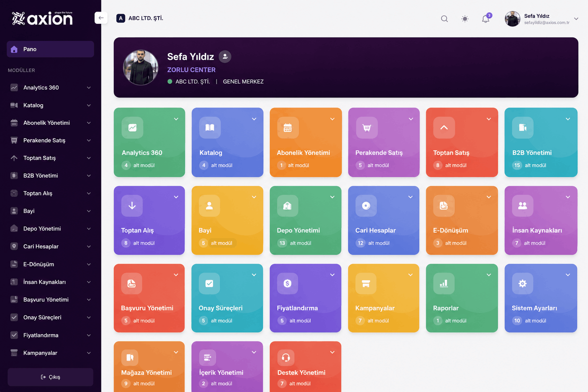The width and height of the screenshot is (588, 392).
Task: Click the E-Dönüşüm card document icon
Action: pos(444,206)
